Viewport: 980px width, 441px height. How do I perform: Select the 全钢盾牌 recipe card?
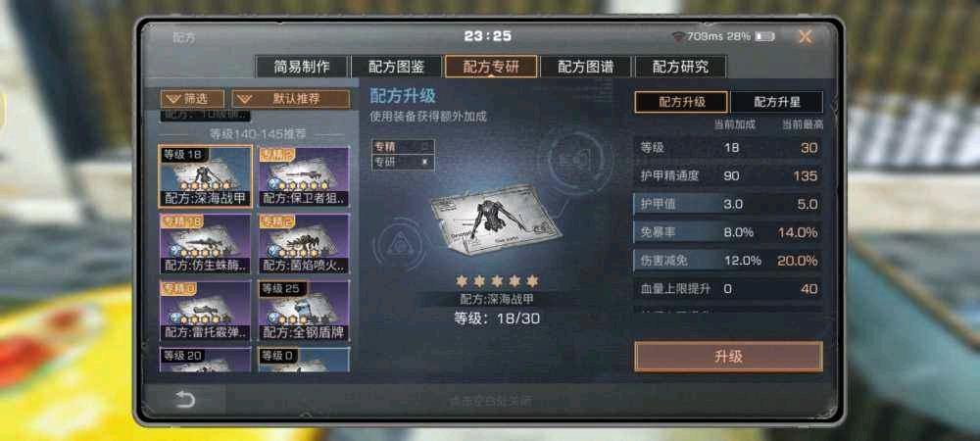(x=305, y=311)
